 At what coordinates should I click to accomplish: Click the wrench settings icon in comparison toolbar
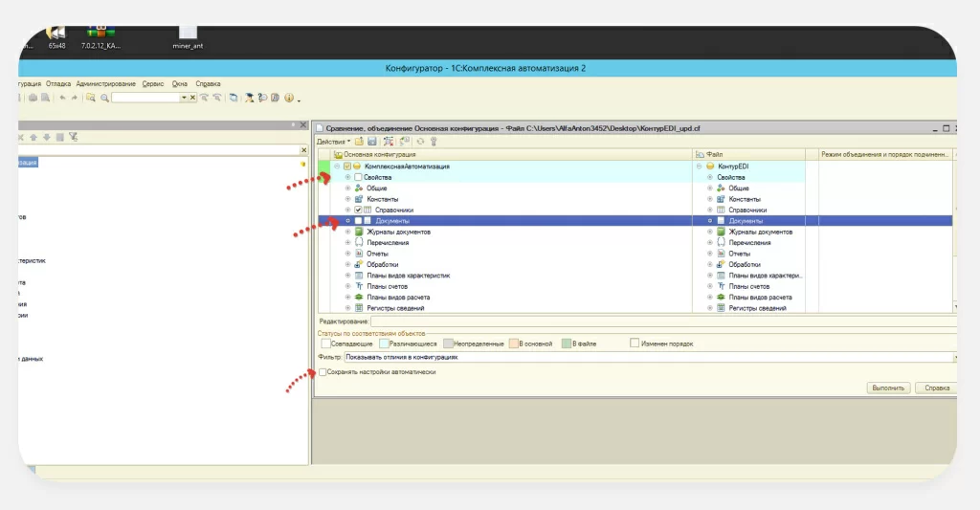click(433, 142)
